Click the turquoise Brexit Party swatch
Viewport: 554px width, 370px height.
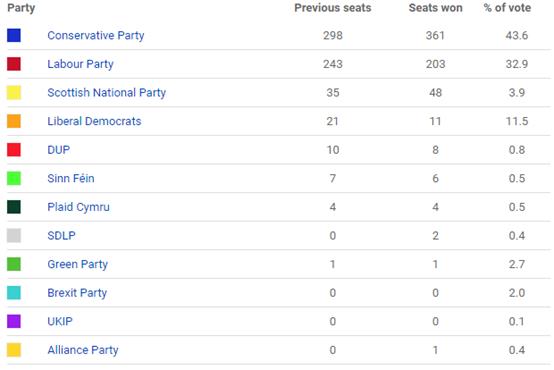[x=14, y=293]
